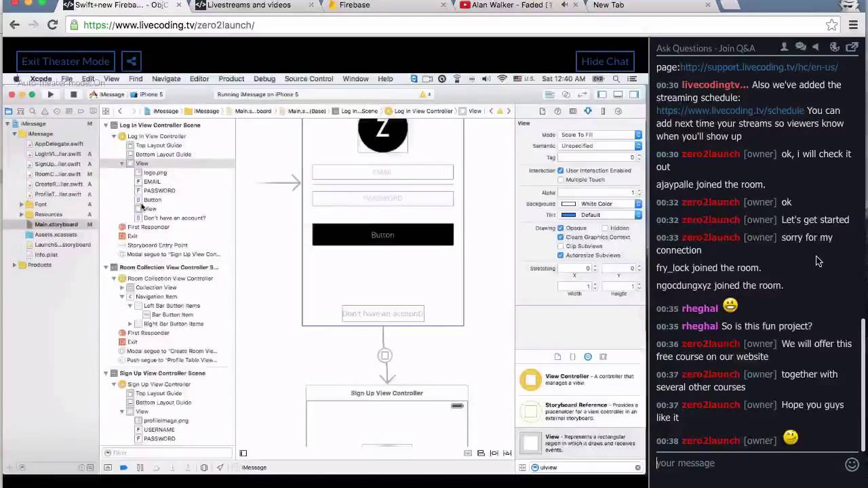
Task: Show the Assistant editor
Action: pyautogui.click(x=566, y=95)
